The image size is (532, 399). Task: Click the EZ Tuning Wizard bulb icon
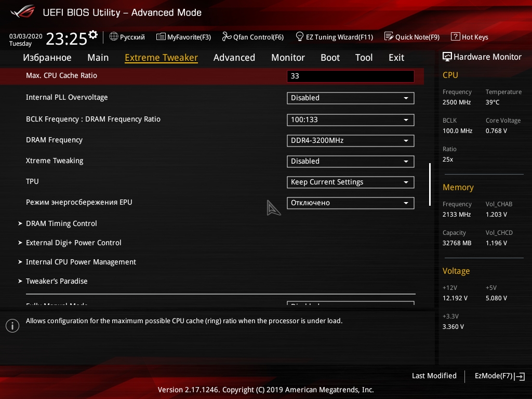(300, 36)
